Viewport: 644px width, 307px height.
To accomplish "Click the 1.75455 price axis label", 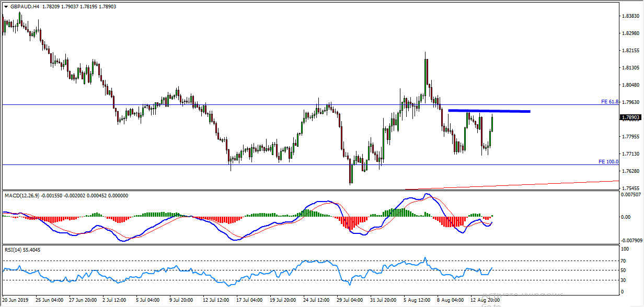I will pos(630,188).
